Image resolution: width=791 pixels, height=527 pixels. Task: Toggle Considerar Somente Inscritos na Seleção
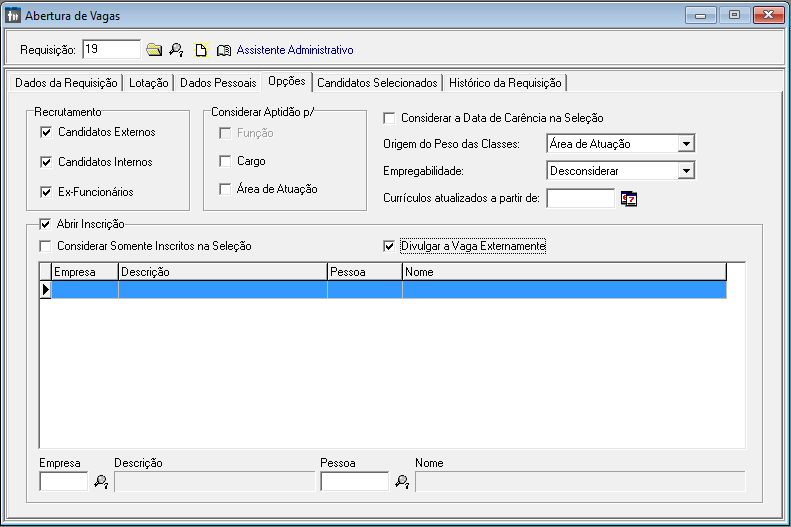[45, 246]
